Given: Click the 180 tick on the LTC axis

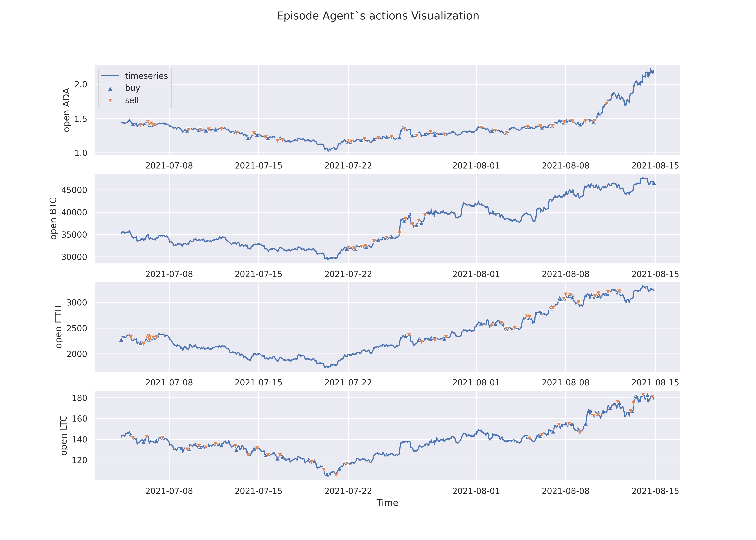Looking at the screenshot, I should [79, 398].
